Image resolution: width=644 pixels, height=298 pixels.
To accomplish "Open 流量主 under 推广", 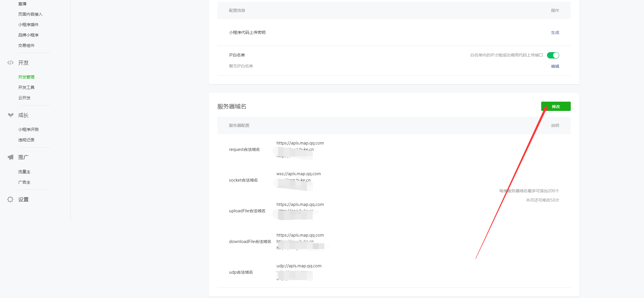I will (24, 172).
